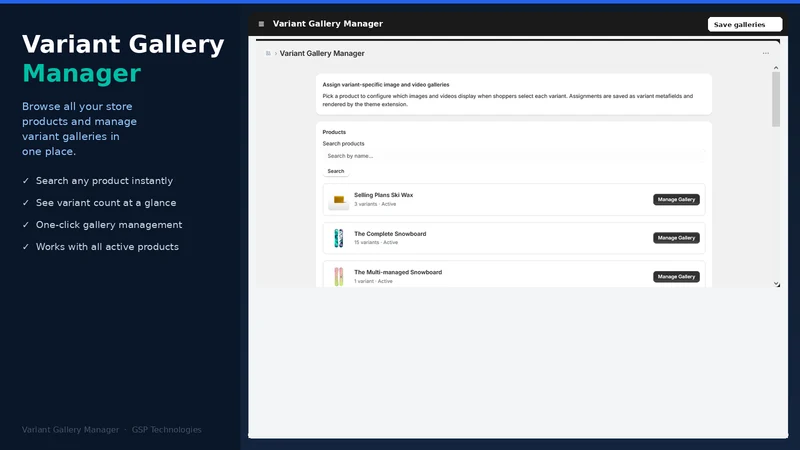Click the Search button under the field
800x450 pixels.
[336, 171]
